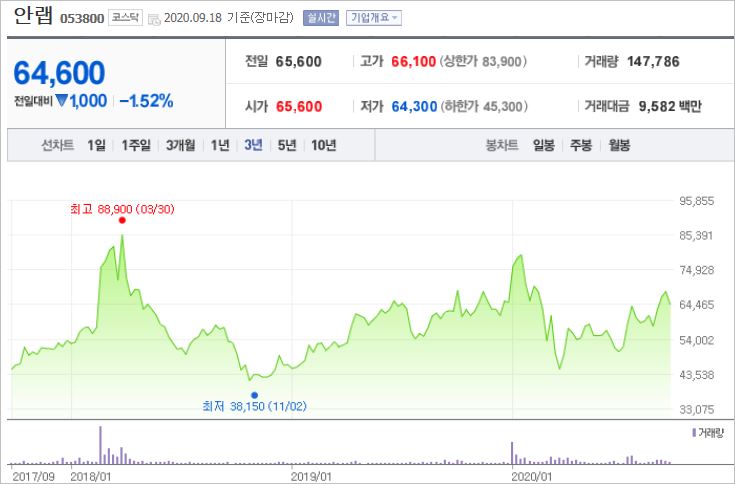Click the 95,855 y-axis label
The height and width of the screenshot is (484, 735).
point(697,201)
